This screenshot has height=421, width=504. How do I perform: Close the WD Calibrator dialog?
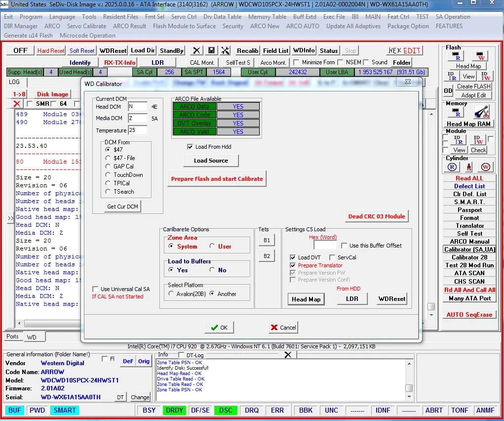(408, 82)
